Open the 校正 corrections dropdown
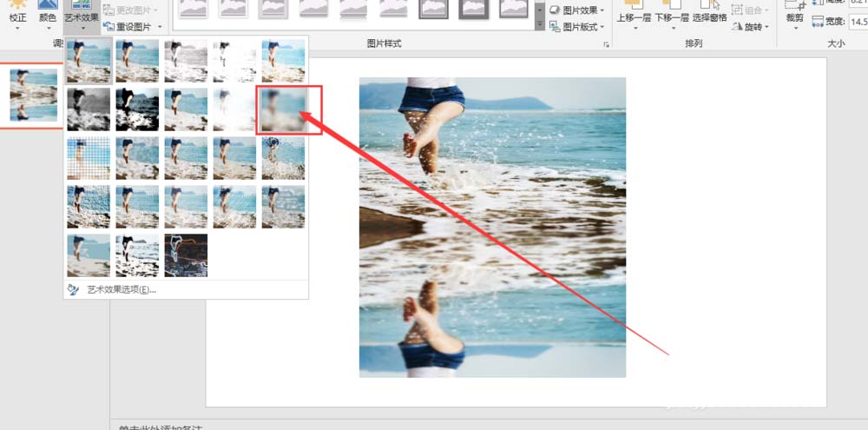Viewport: 868px width, 430px height. (x=17, y=16)
